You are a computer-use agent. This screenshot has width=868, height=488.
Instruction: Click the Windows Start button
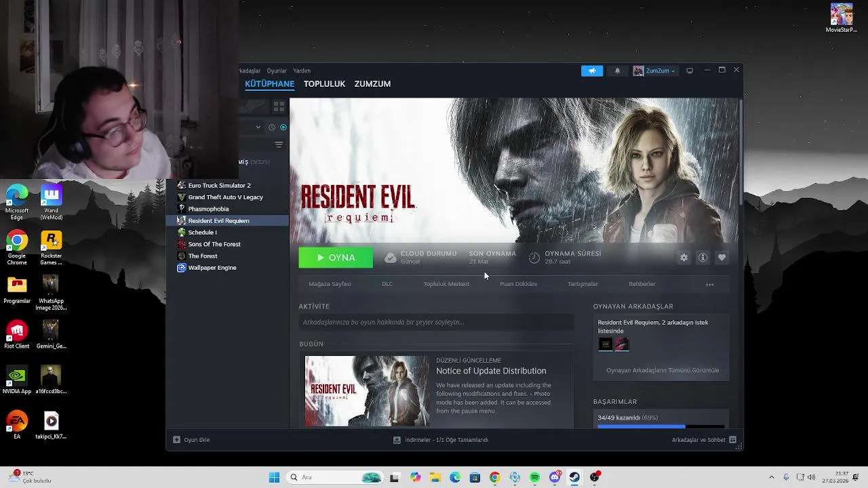(x=274, y=477)
